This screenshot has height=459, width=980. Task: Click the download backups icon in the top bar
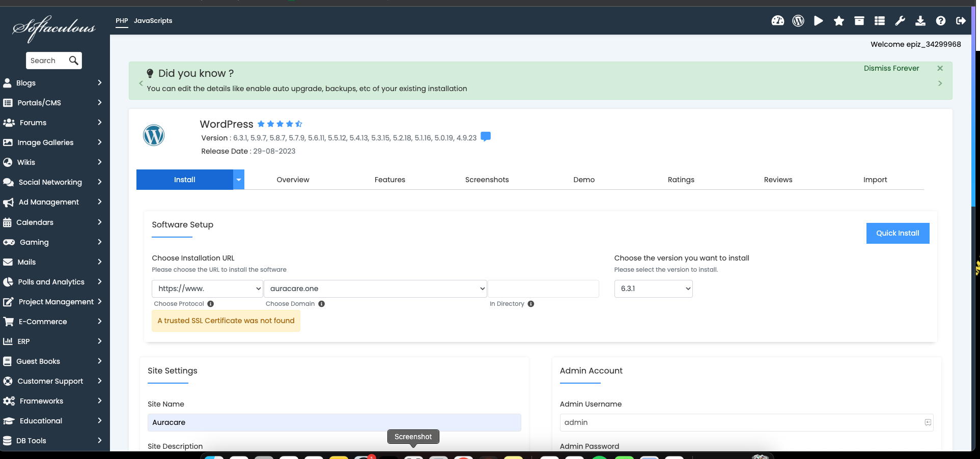(x=920, y=21)
